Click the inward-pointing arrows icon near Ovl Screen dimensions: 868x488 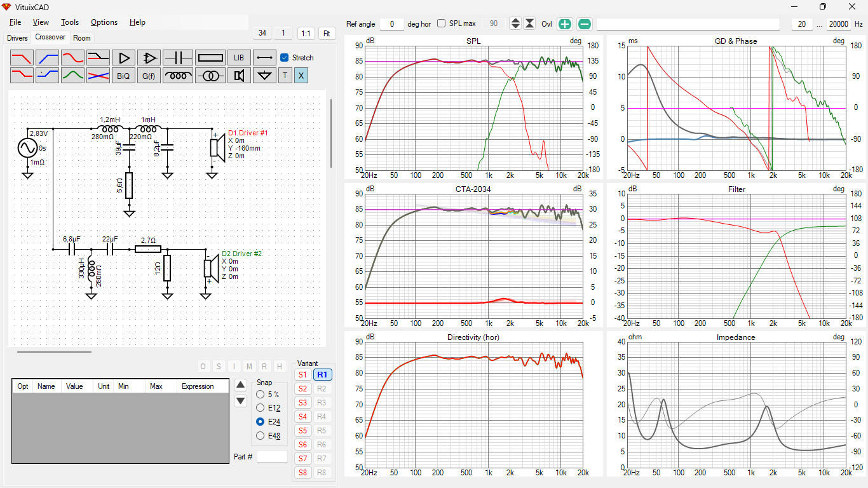click(529, 24)
